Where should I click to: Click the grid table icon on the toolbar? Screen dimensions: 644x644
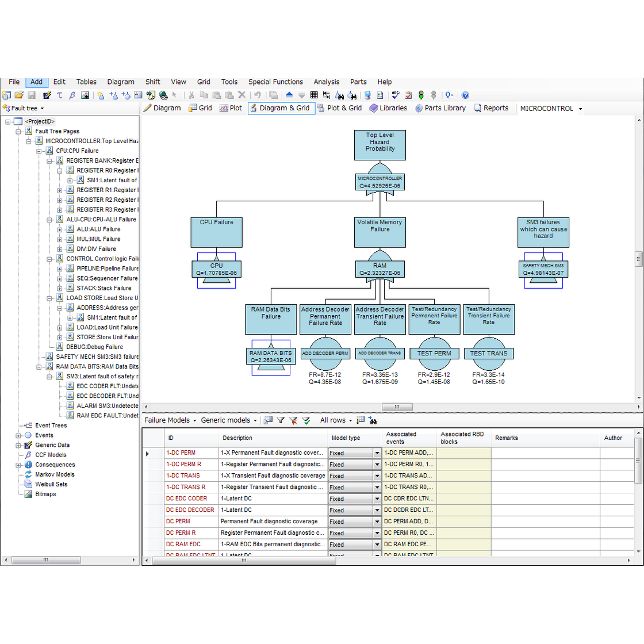point(314,95)
